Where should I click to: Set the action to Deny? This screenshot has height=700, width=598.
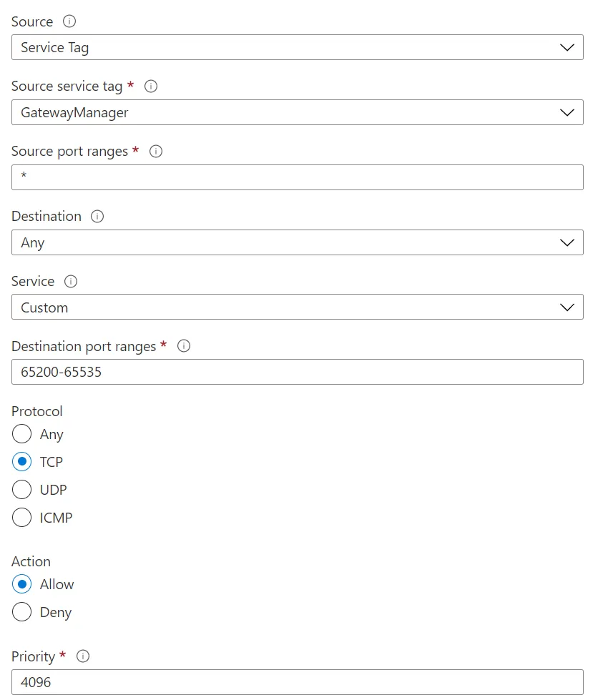22,612
